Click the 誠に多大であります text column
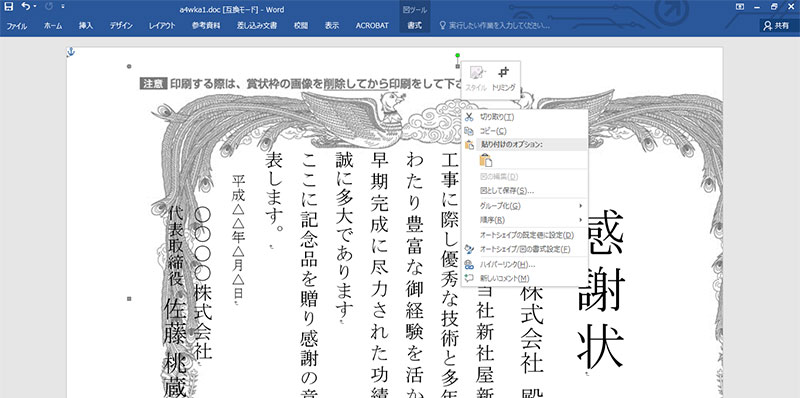Image resolution: width=800 pixels, height=398 pixels. tap(343, 234)
